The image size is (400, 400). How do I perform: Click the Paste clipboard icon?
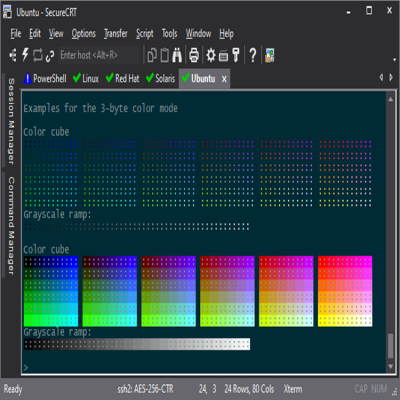165,55
